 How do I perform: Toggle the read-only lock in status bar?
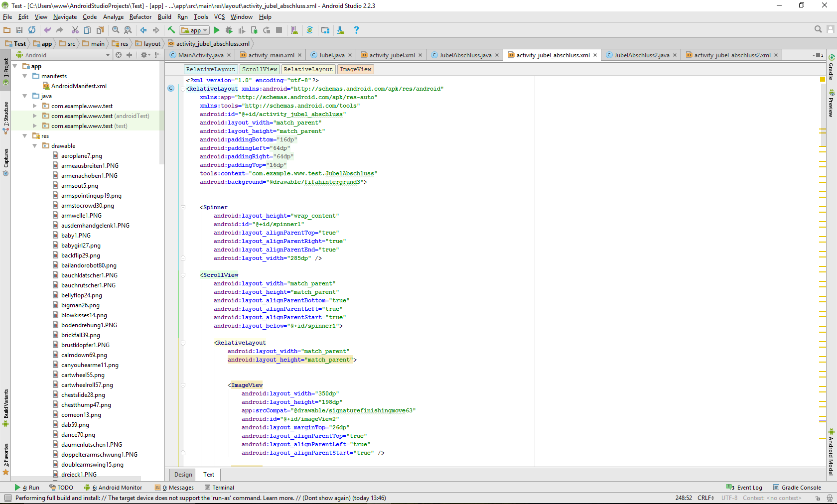[818, 498]
